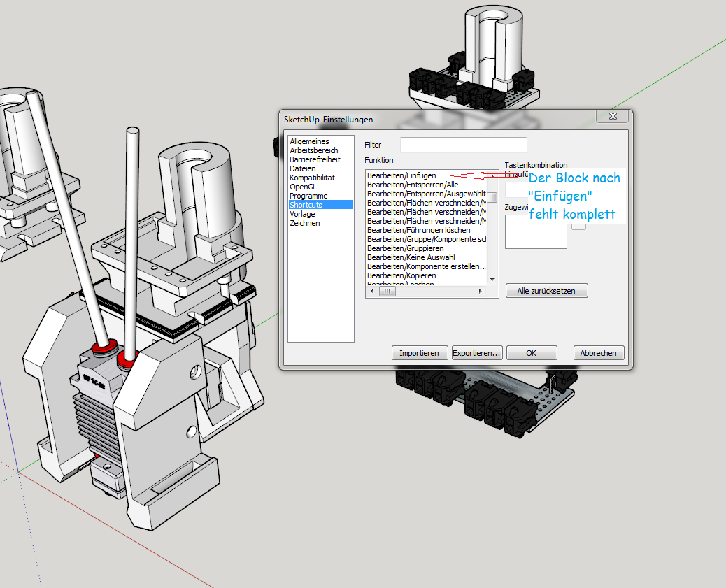Open the Allgemeines settings category
Screen dimensions: 726x588
click(x=309, y=141)
